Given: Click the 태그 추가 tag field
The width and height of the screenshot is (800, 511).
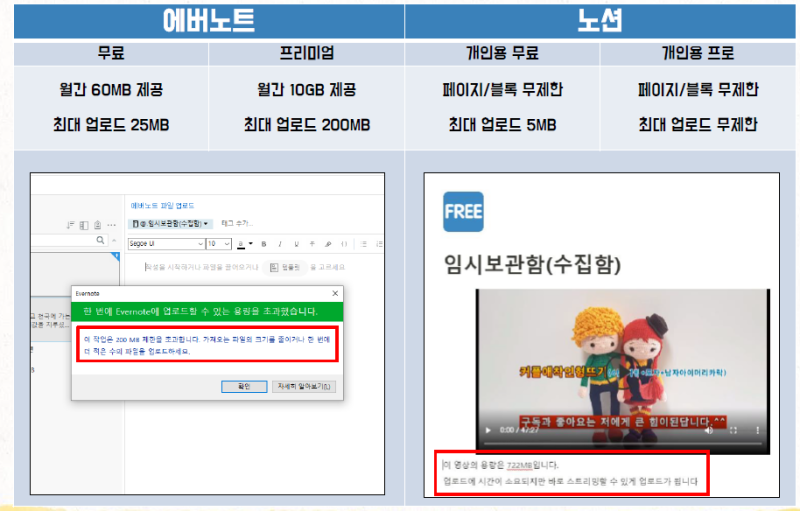Looking at the screenshot, I should pos(237,223).
